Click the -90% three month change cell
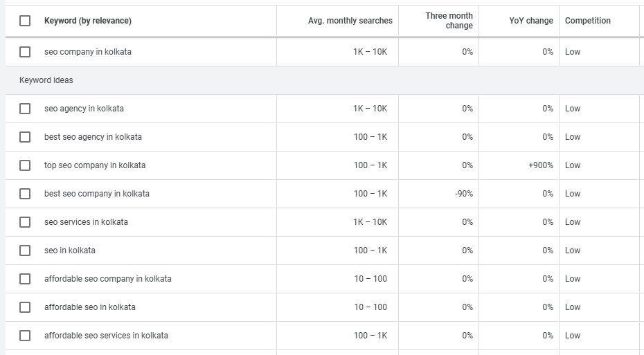This screenshot has height=355, width=644. pos(463,194)
